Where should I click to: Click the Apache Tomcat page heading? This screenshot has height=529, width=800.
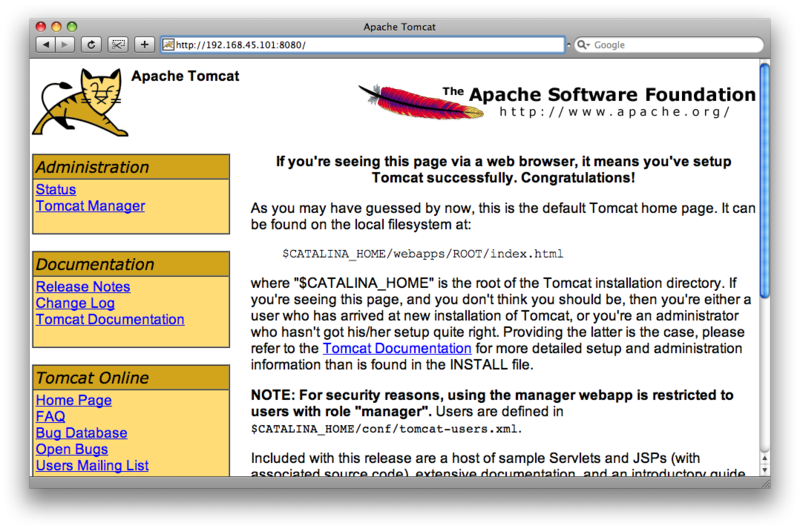pos(185,76)
